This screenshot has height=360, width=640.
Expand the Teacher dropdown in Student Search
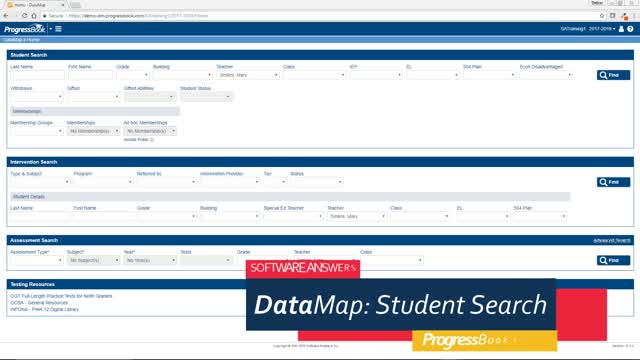coord(248,75)
